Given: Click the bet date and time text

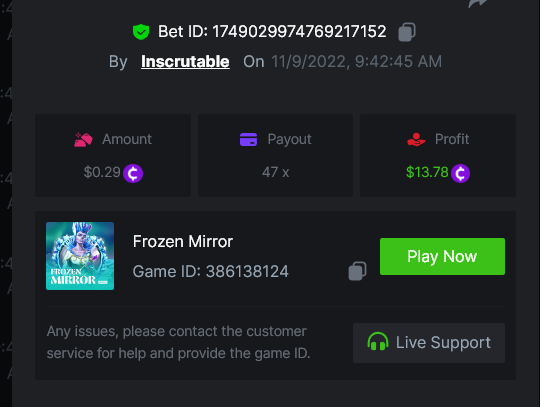Looking at the screenshot, I should coord(356,62).
